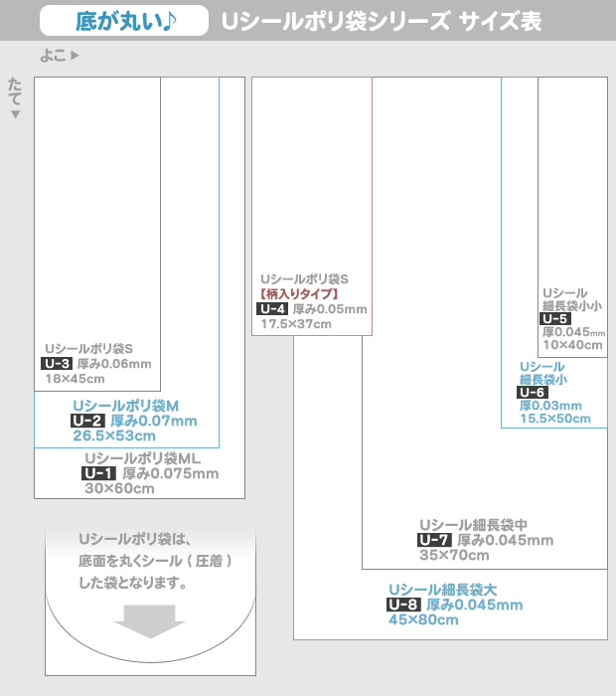Click the U-1 product code badge
Image resolution: width=616 pixels, height=696 pixels.
(x=100, y=473)
